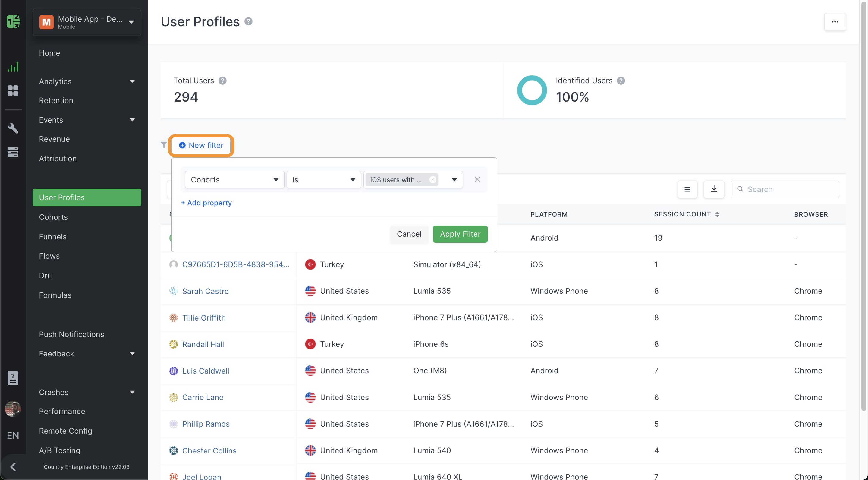Click Luis Caldwell's avatar icon

point(174,371)
